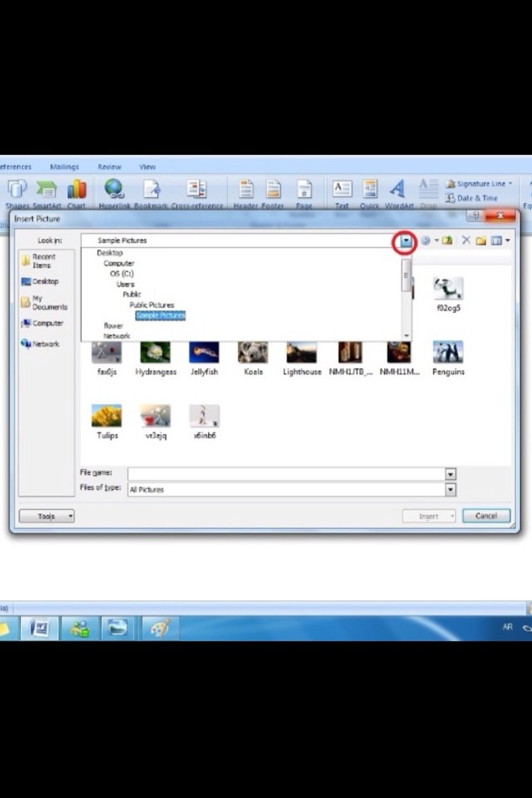Collapse the Look in dropdown arrow
This screenshot has width=532, height=798.
tap(406, 241)
